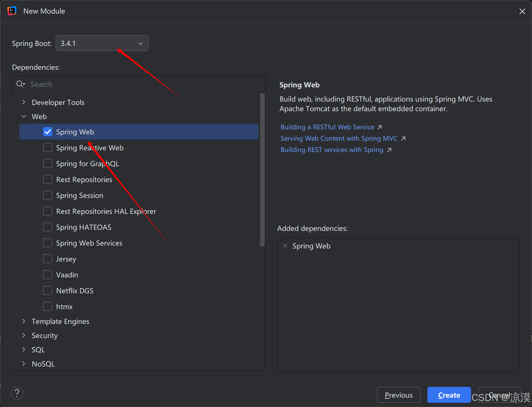Enable the htmx checkbox
Screen dimensions: 532x407
point(48,306)
